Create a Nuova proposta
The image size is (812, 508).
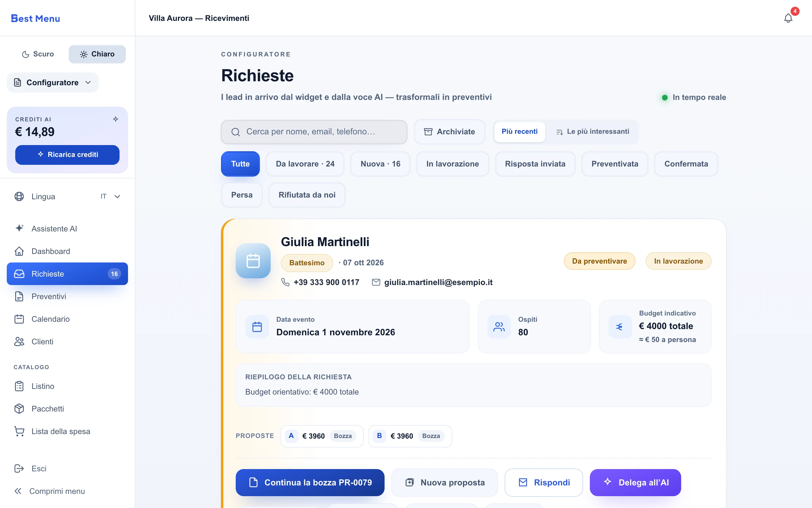[444, 483]
